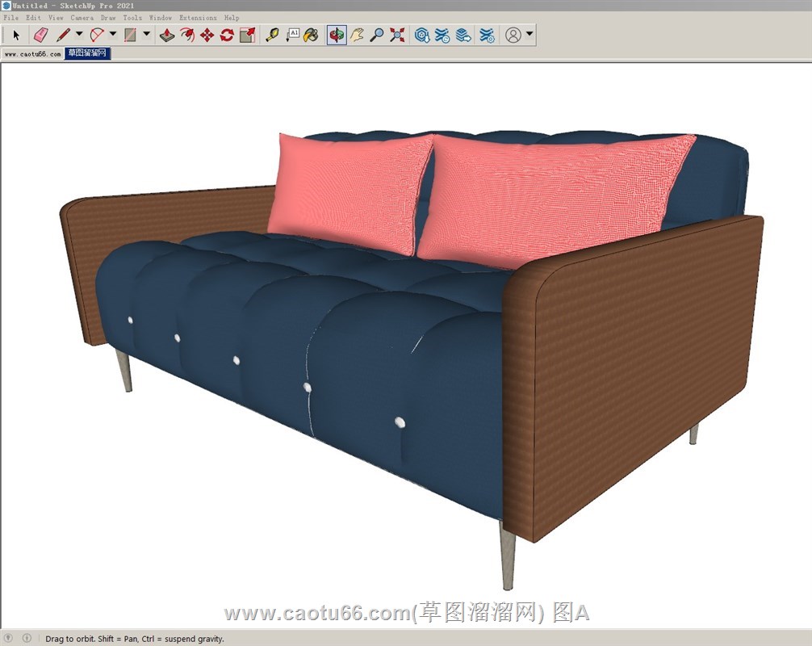Click the Tape Measure tool
Image resolution: width=812 pixels, height=646 pixels.
272,35
